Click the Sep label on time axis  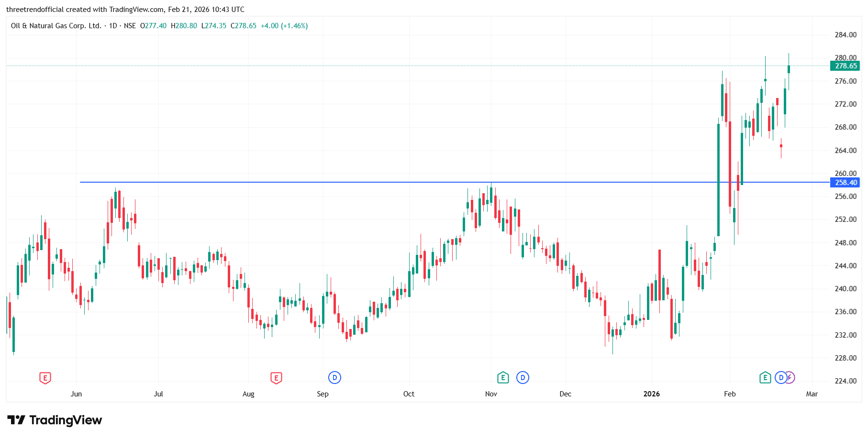tap(323, 394)
